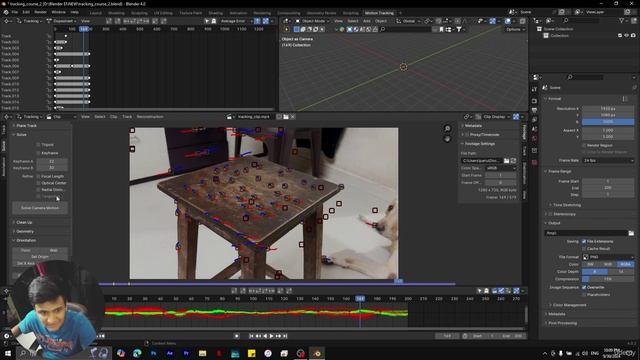Adjust the Compression slider
Viewport: 640px width, 360px height.
[x=608, y=279]
